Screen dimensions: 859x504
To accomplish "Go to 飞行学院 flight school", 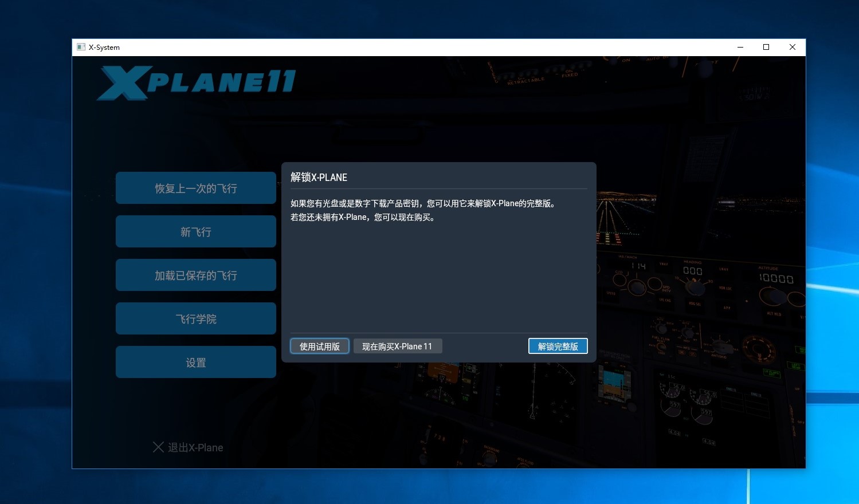I will point(196,318).
